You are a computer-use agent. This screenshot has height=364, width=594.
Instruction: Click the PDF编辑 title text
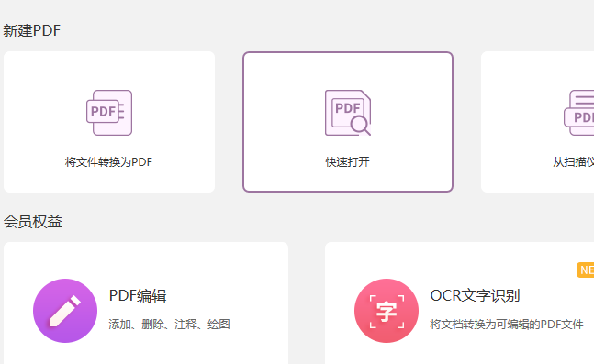(138, 296)
